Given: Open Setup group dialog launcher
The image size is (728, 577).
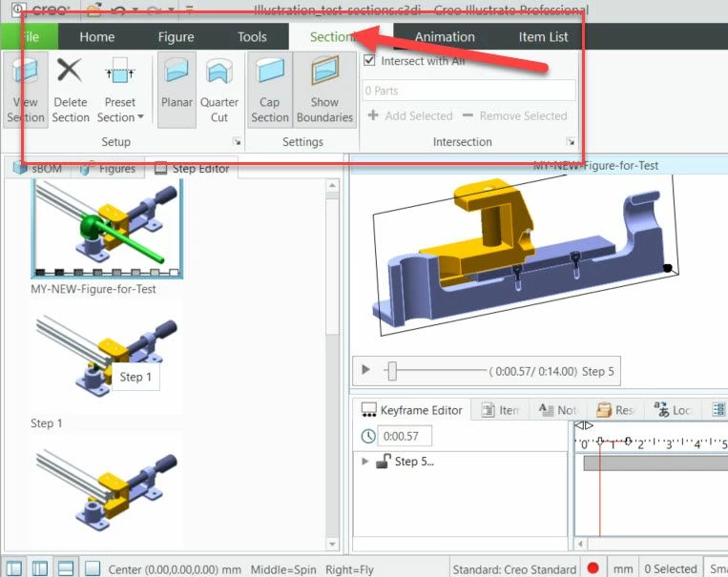Looking at the screenshot, I should pos(237,141).
